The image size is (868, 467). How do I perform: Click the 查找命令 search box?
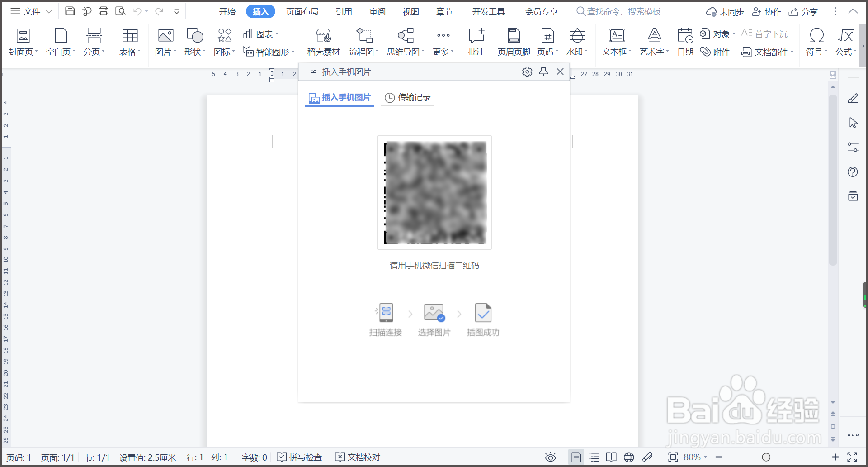click(x=618, y=12)
